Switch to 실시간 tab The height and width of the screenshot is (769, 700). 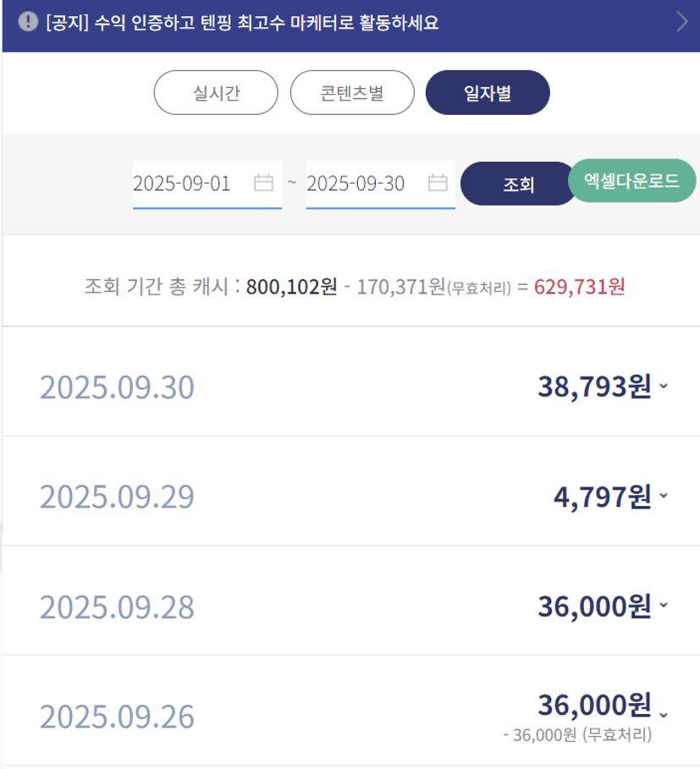coord(216,92)
